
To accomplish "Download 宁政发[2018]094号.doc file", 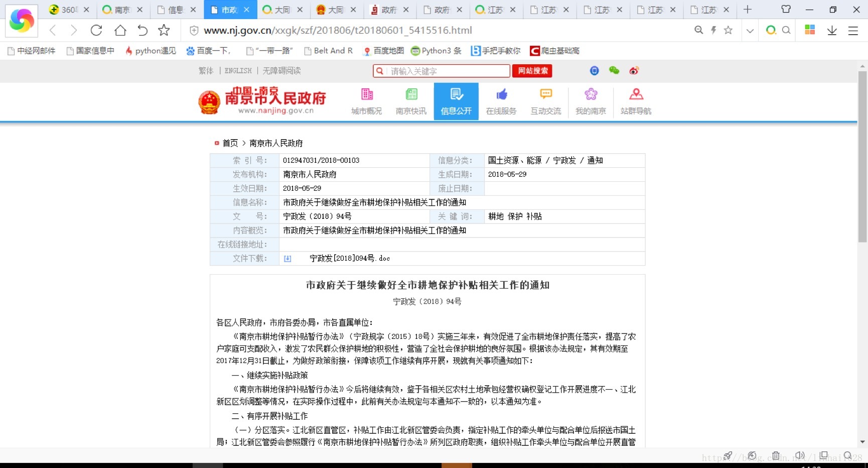I will (350, 259).
